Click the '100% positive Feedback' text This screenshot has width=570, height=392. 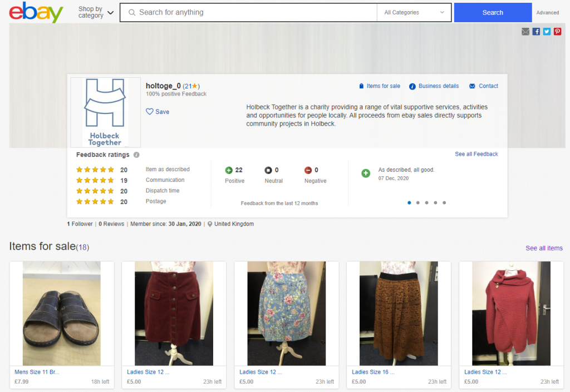click(x=176, y=94)
